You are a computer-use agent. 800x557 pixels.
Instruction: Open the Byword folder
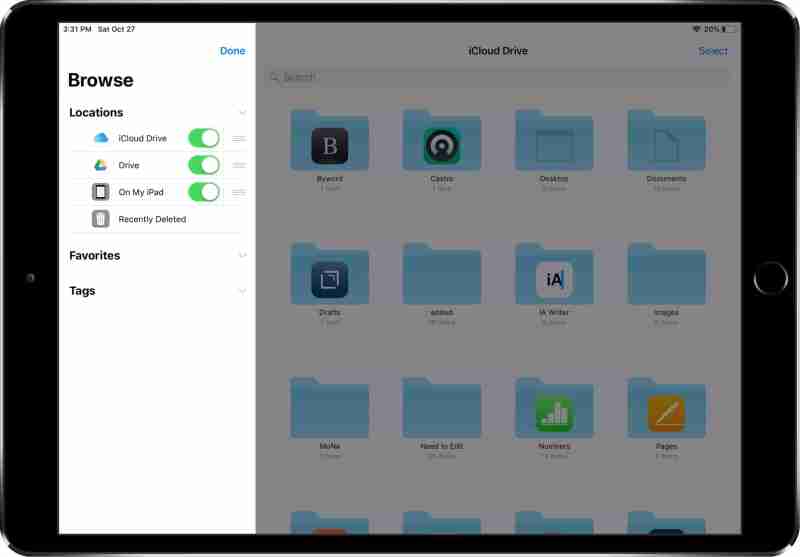click(x=330, y=141)
